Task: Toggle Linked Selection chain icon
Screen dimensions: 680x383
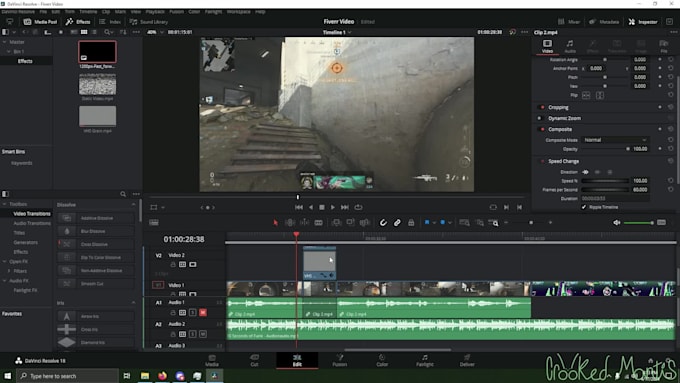Action: [397, 223]
